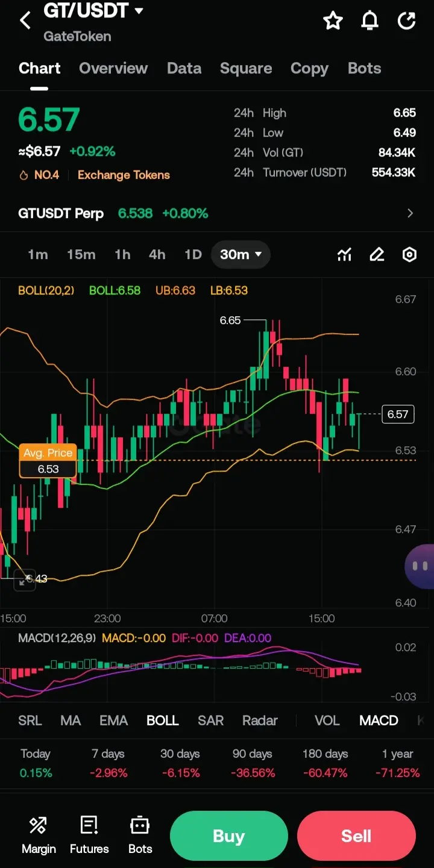Toggle the MACD sub-indicator
434x868 pixels.
[379, 720]
